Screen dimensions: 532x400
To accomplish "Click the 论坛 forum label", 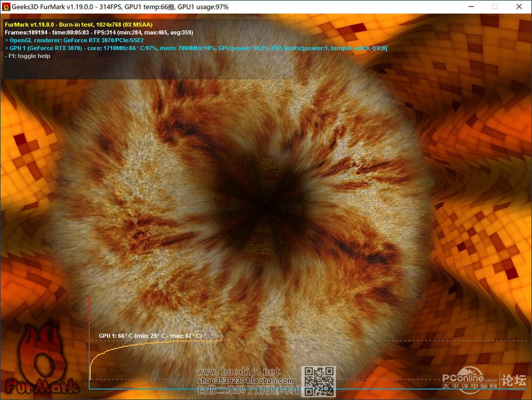I will pyautogui.click(x=514, y=381).
